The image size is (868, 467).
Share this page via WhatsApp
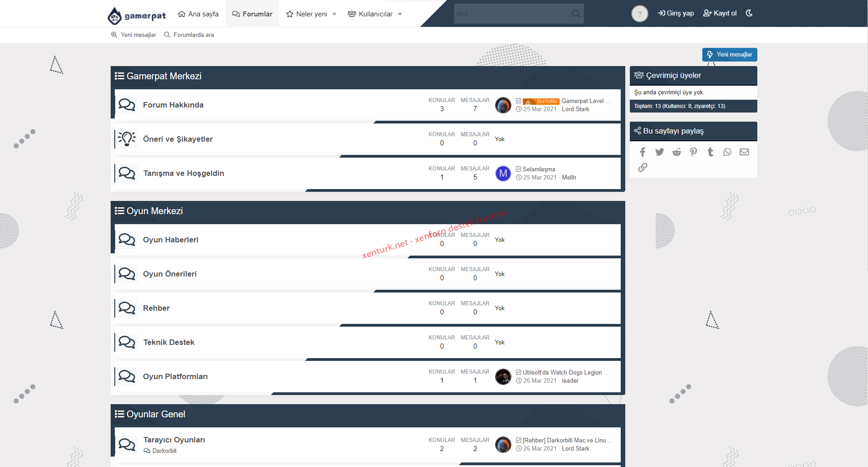coord(727,152)
